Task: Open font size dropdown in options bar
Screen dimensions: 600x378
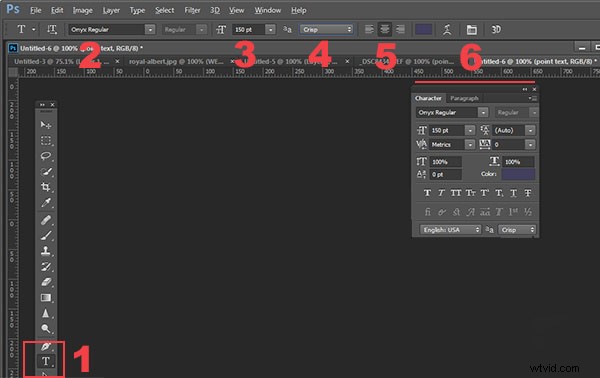Action: point(271,29)
